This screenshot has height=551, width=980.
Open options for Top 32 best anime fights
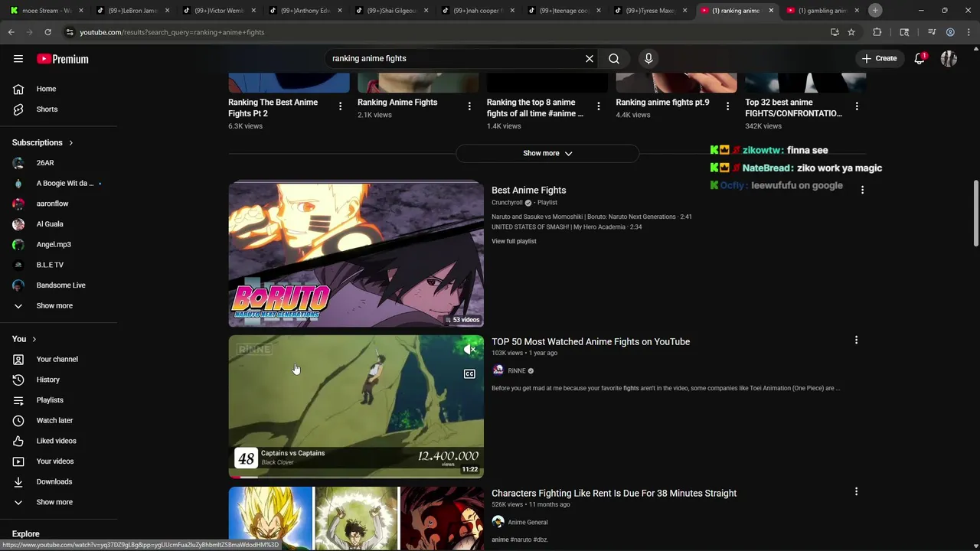tap(857, 106)
